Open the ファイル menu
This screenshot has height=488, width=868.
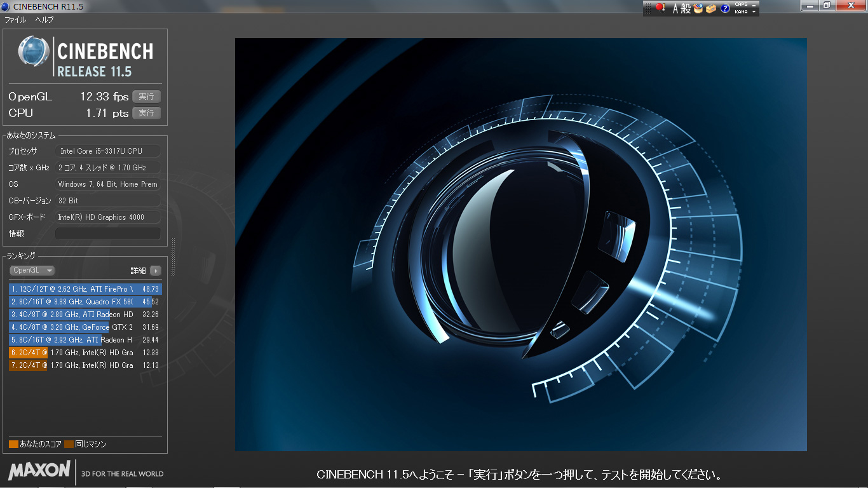15,20
